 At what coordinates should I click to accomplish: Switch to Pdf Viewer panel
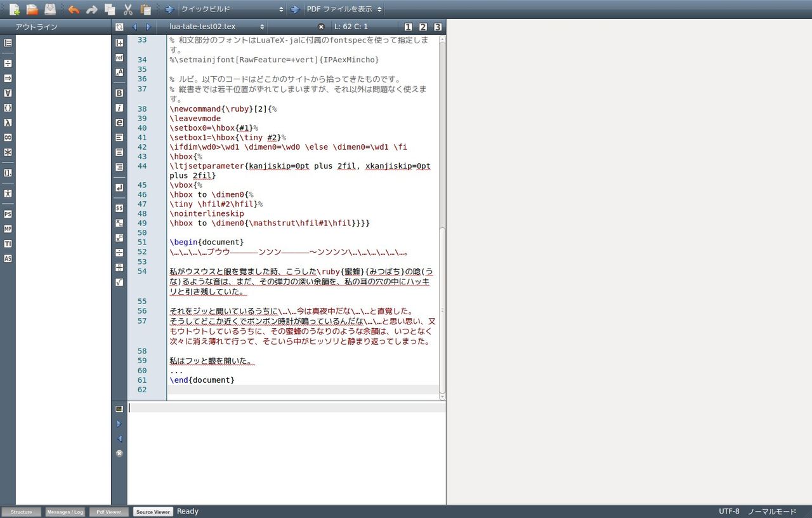tap(108, 512)
